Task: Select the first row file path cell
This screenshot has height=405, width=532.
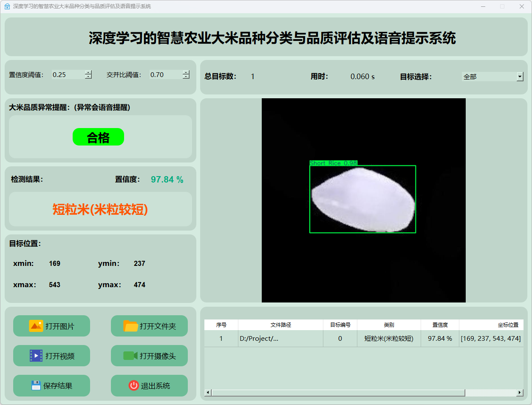Action: 280,339
